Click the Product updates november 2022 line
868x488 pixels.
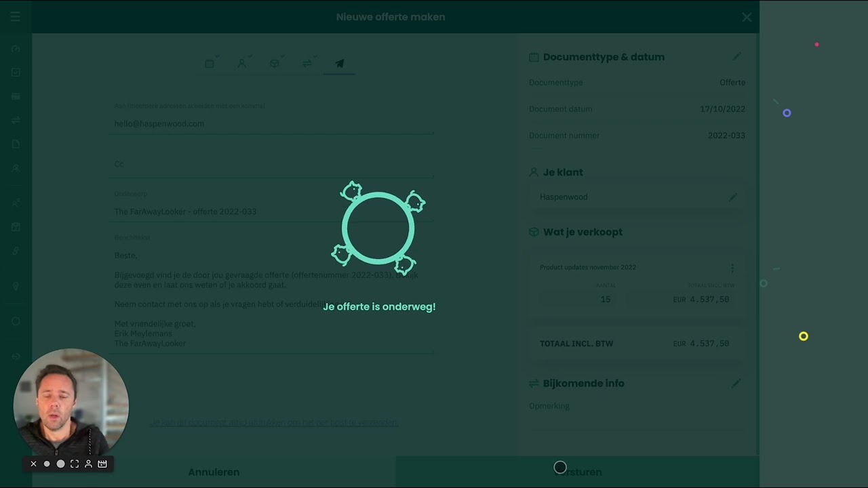(x=588, y=267)
